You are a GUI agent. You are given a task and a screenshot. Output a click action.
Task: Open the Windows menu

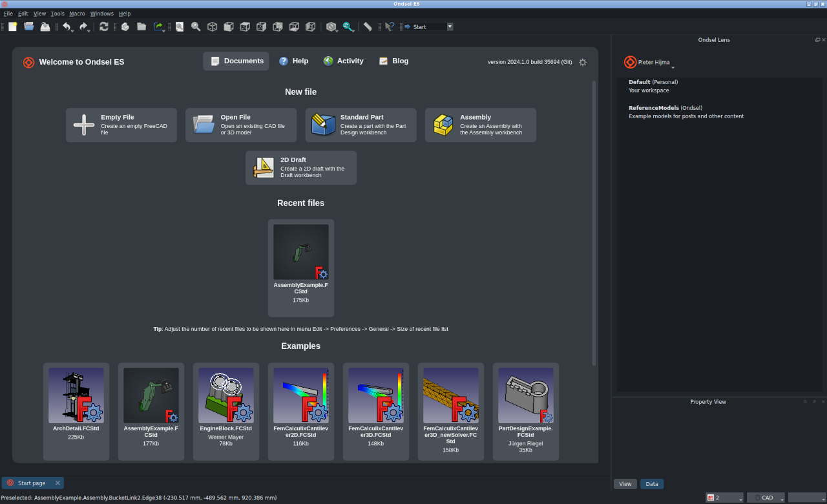(102, 14)
